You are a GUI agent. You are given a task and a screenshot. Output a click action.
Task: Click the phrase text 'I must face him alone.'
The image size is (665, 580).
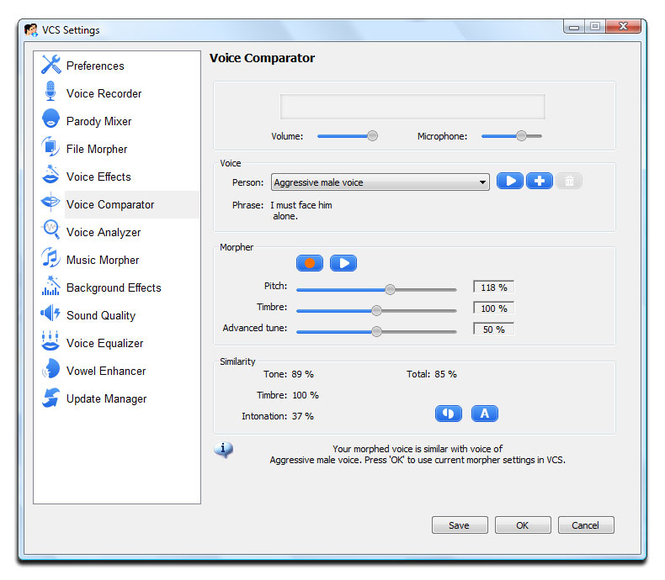[x=302, y=211]
